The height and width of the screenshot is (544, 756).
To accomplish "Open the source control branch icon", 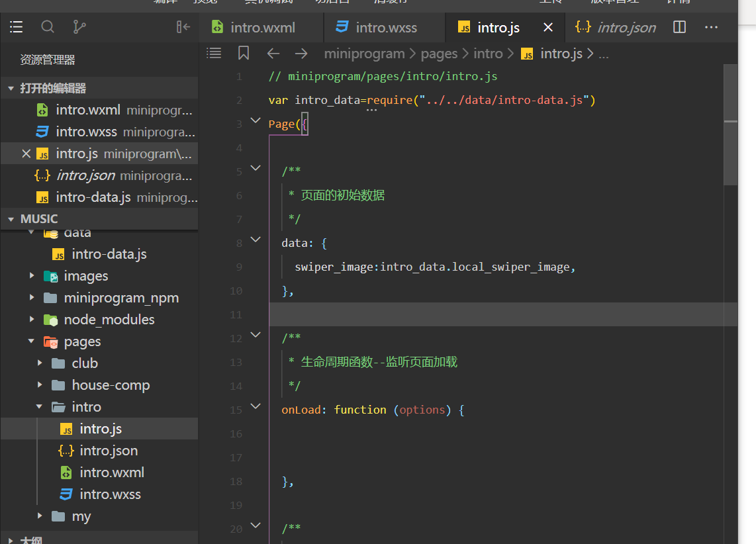I will click(x=79, y=27).
